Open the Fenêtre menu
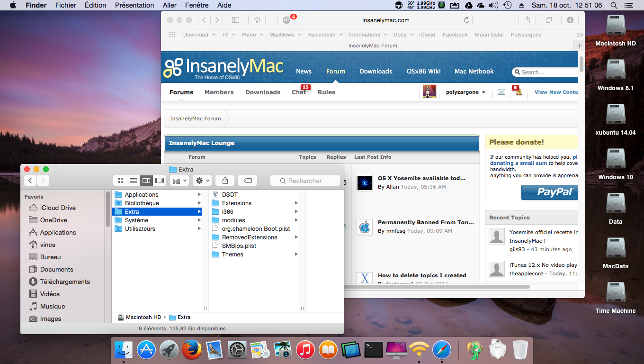 [x=196, y=5]
